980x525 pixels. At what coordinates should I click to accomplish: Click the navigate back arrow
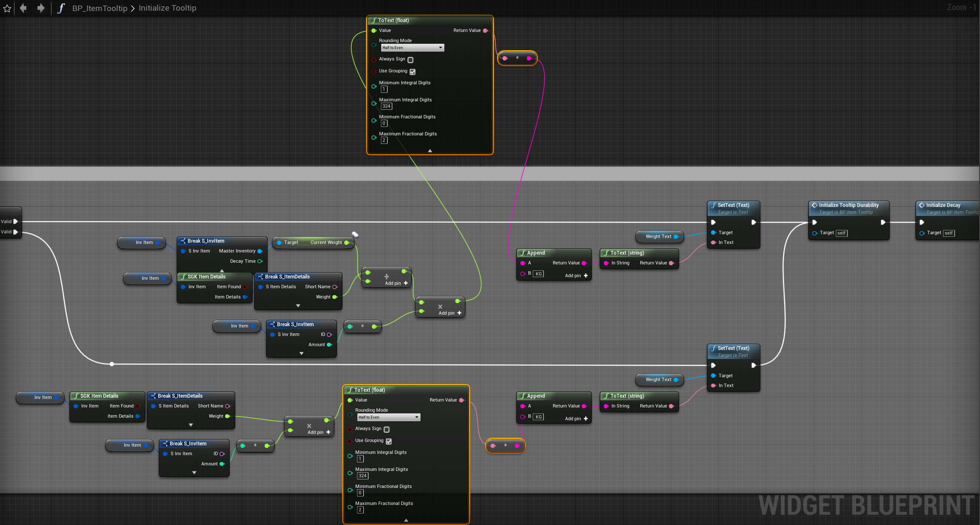click(23, 8)
